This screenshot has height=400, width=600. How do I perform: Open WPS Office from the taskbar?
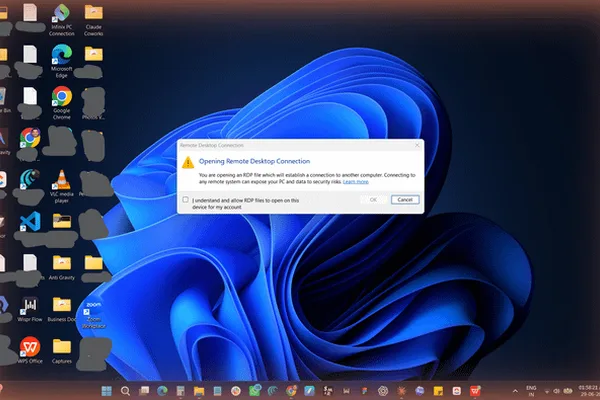point(475,391)
